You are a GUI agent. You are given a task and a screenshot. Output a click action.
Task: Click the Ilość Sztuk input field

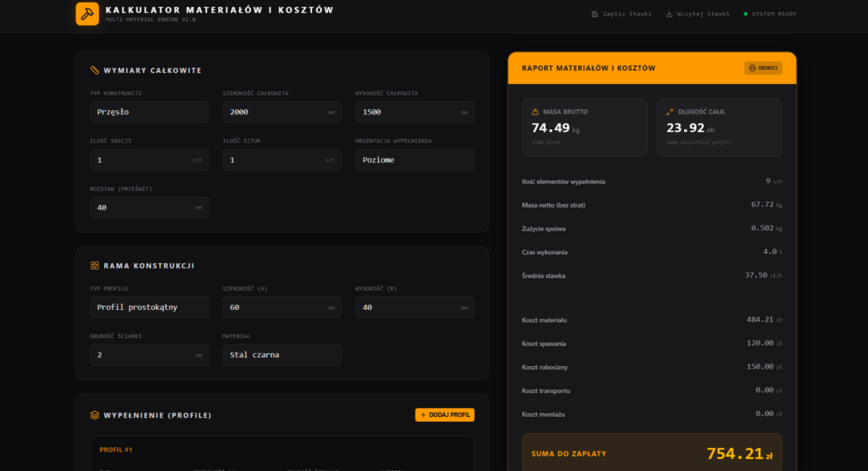pos(281,160)
